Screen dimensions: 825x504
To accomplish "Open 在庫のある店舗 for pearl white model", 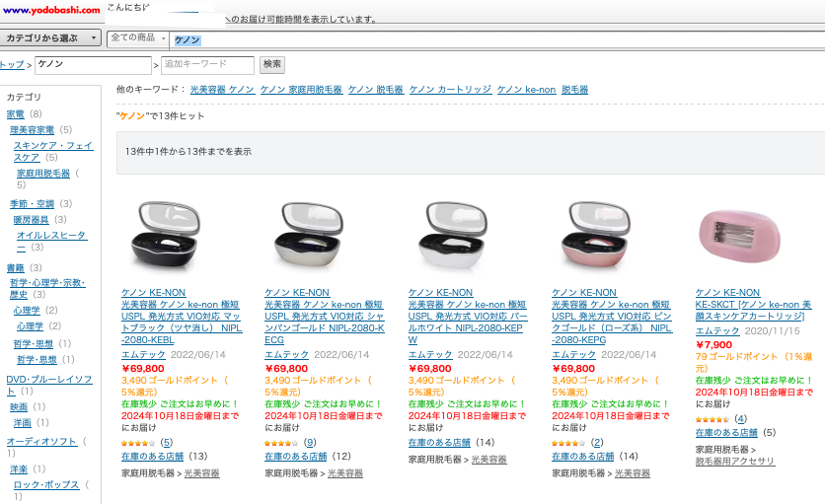I will point(439,443).
